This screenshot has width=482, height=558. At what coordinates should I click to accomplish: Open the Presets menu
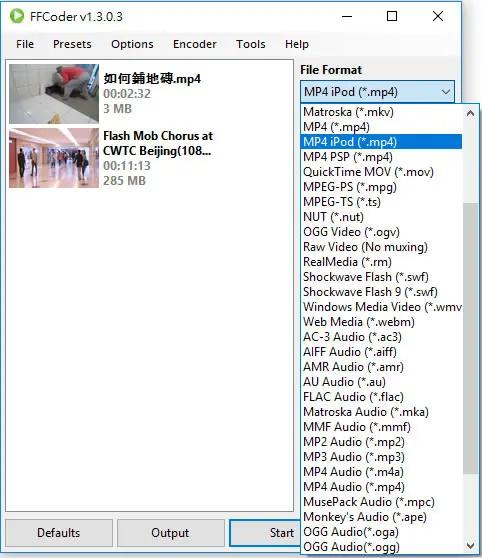pos(72,44)
